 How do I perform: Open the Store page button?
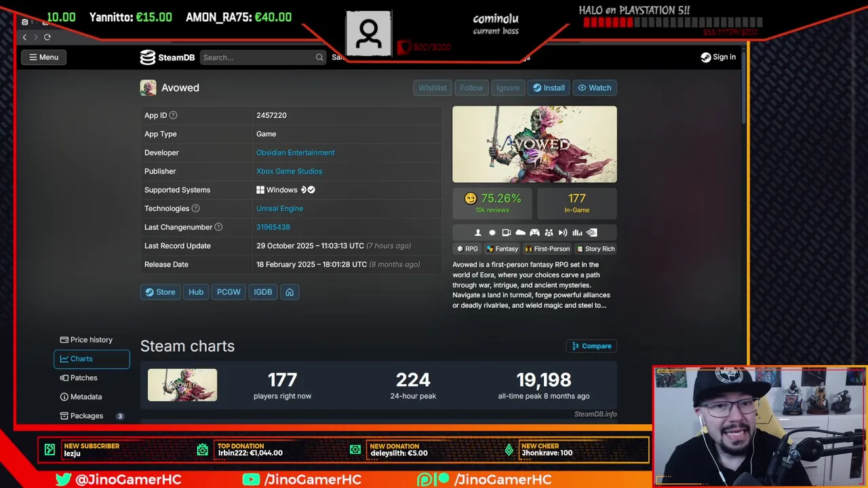pyautogui.click(x=160, y=292)
